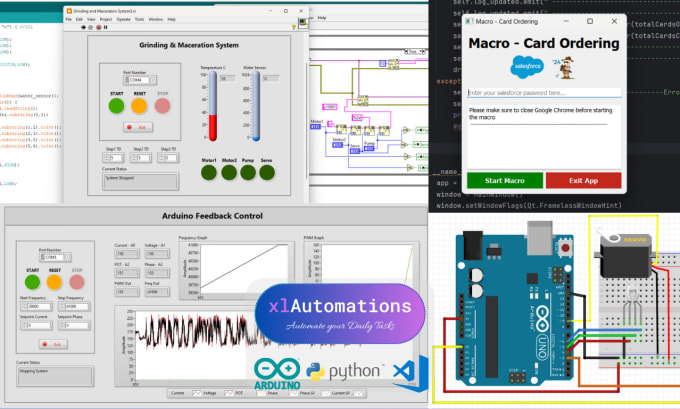Viewport: 680px width, 409px height.
Task: Click Pause icon in Grinding window toolbar
Action: coord(105,27)
